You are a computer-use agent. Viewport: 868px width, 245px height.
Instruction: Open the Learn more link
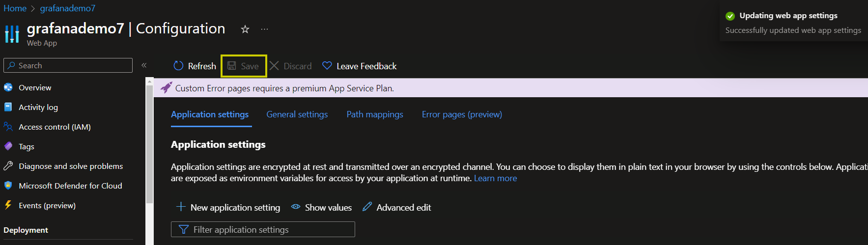tap(495, 178)
